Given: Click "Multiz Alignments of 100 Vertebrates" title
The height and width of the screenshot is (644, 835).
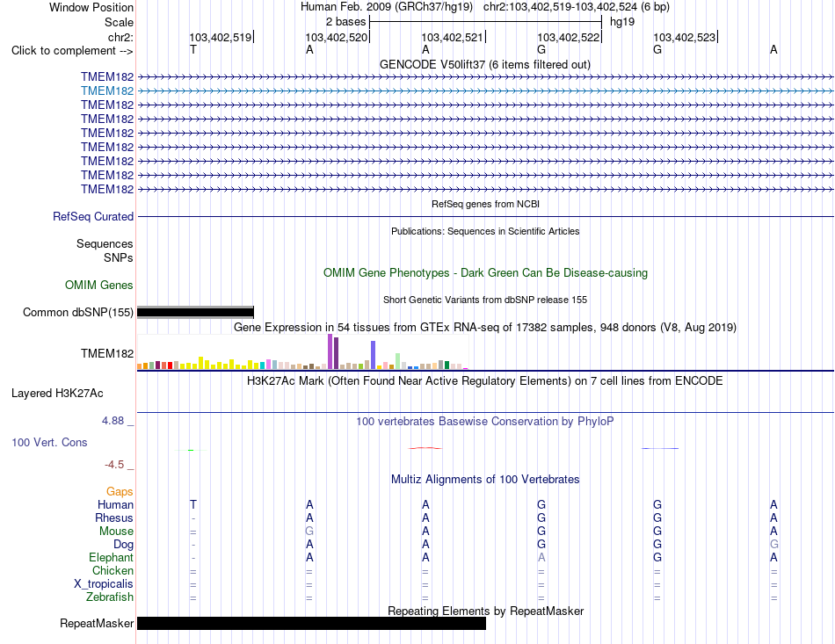Looking at the screenshot, I should (485, 479).
